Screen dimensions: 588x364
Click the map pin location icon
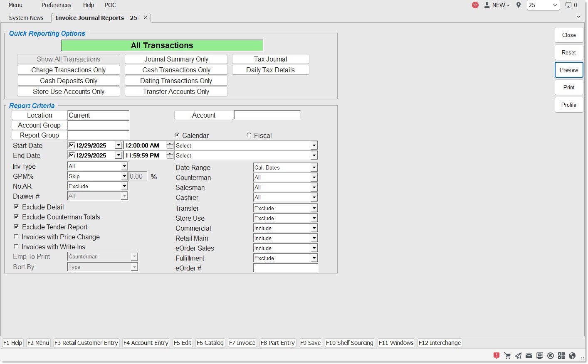(x=519, y=5)
